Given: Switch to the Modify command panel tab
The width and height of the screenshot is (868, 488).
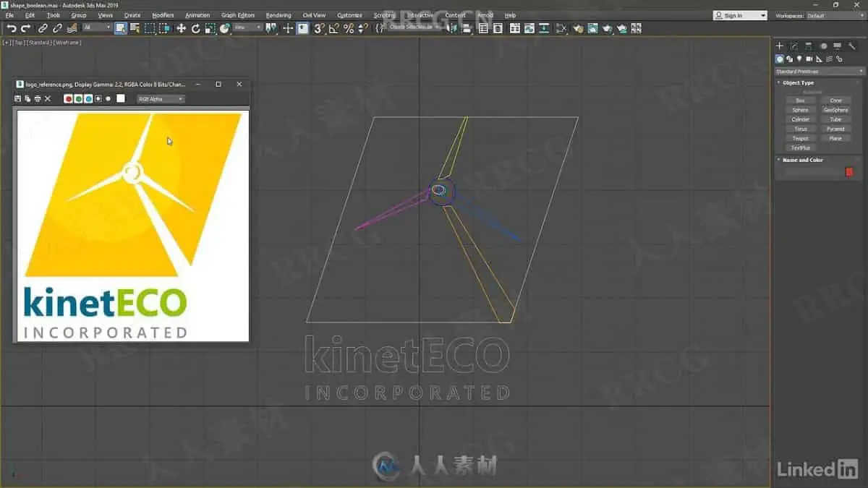Looking at the screenshot, I should [x=793, y=46].
